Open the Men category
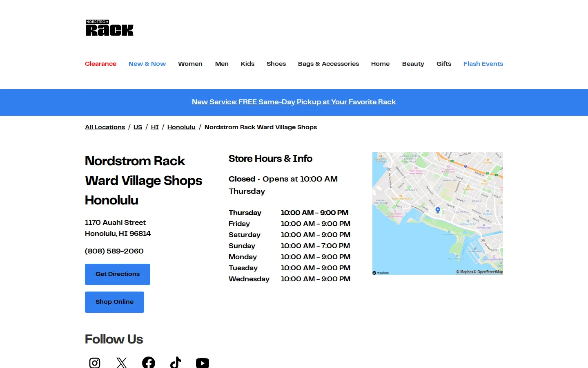The width and height of the screenshot is (588, 368). click(x=222, y=64)
